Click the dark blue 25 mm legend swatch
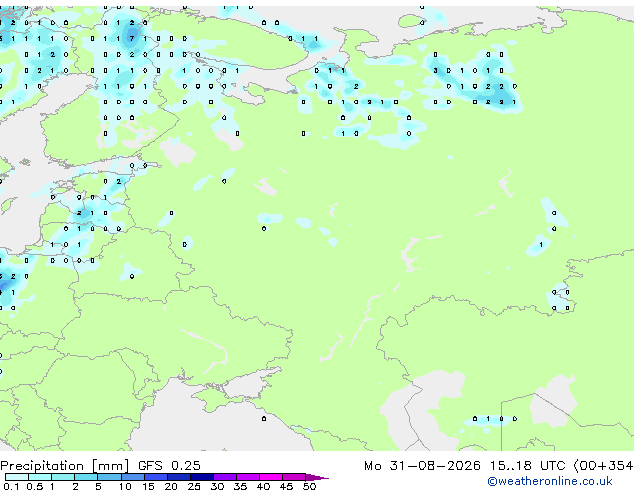This screenshot has width=634, height=490. click(x=202, y=477)
